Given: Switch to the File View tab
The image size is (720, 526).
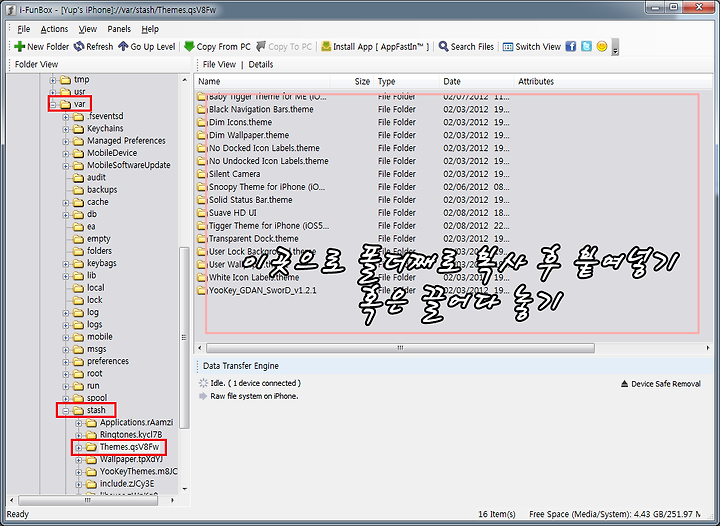Looking at the screenshot, I should (219, 64).
